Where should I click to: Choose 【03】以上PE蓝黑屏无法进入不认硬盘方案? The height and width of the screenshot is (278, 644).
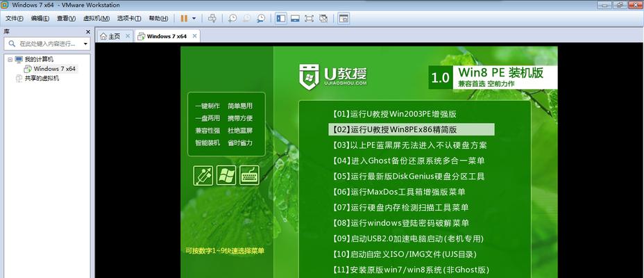tap(409, 145)
